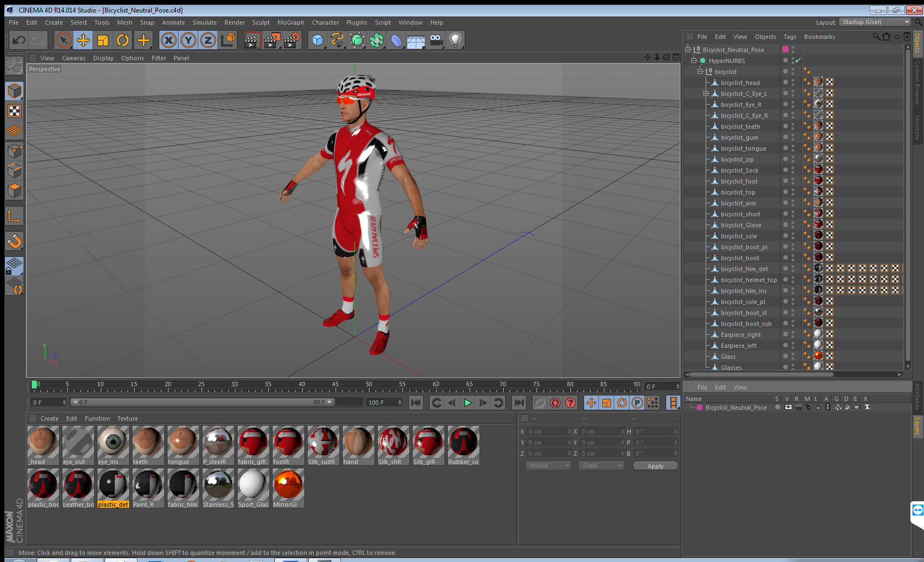924x562 pixels.
Task: Activate the Move tool in top toolbar
Action: pos(83,40)
